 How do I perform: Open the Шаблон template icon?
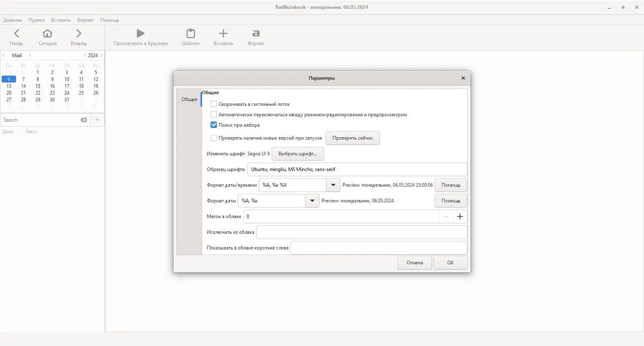click(191, 33)
